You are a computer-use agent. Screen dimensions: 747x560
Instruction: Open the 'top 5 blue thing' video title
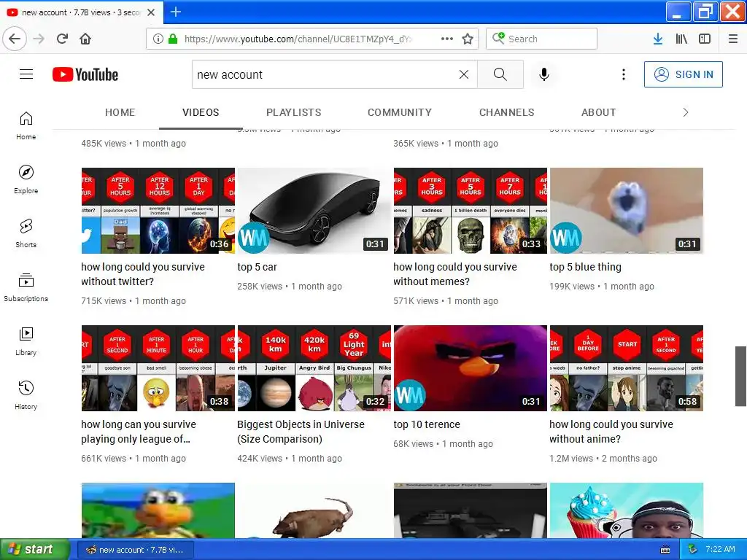[x=586, y=267]
